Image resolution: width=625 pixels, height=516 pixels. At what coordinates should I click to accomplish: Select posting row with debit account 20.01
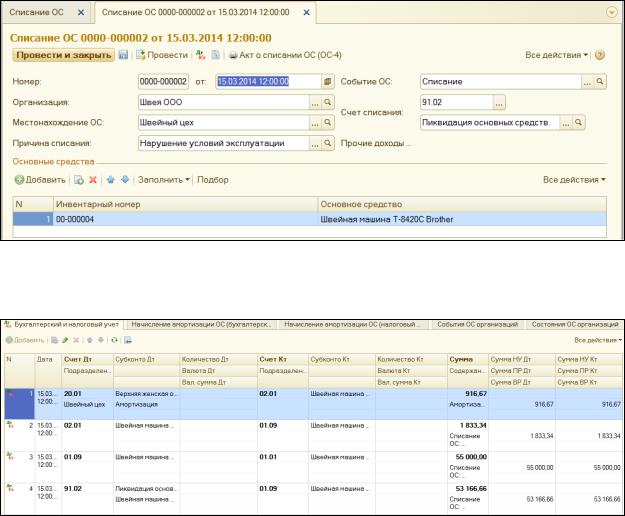tap(313, 404)
